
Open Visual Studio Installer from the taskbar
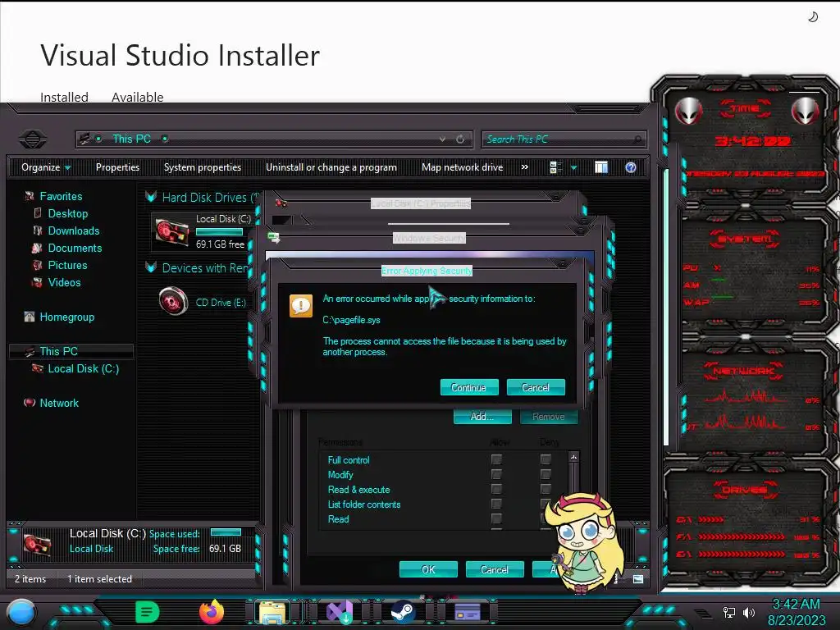click(x=339, y=612)
